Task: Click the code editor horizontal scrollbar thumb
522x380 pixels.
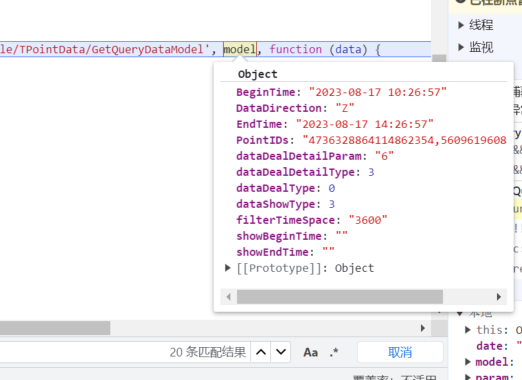Action: (x=55, y=328)
